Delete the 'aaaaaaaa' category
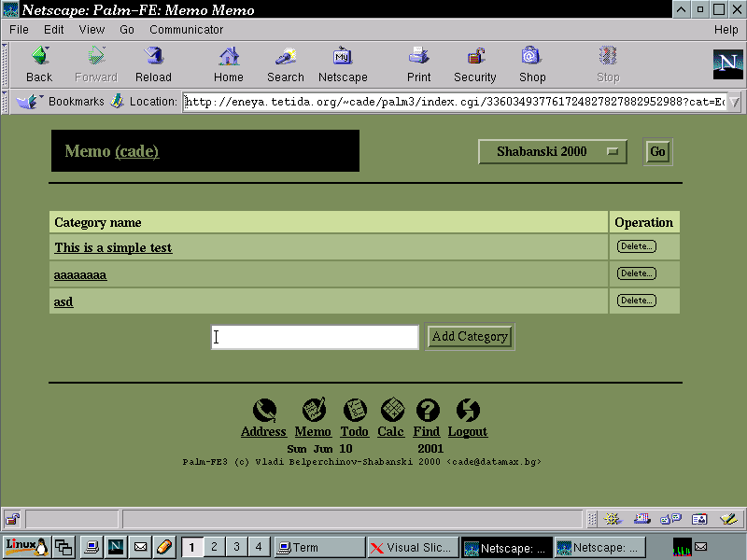Viewport: 747px width, 560px height. point(637,273)
